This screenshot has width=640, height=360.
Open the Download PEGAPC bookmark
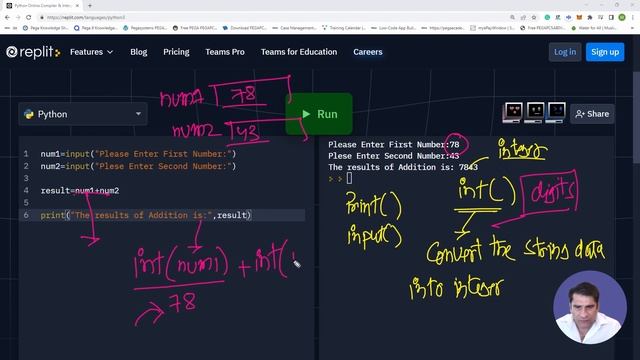click(245, 28)
